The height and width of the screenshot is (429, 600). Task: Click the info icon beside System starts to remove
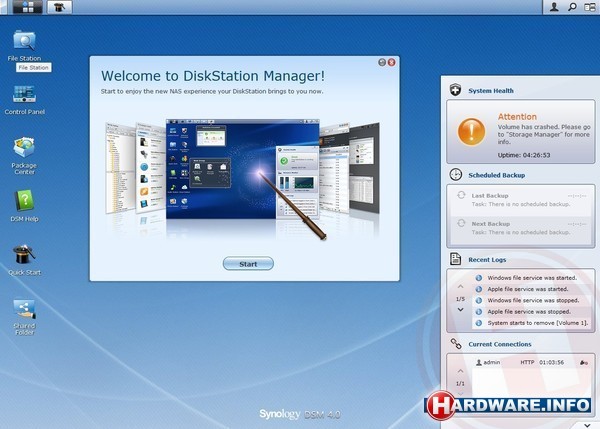click(x=479, y=323)
